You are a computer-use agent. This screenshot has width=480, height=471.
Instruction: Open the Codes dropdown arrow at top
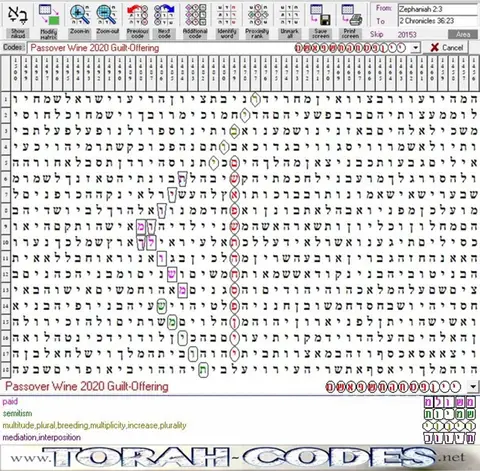coord(415,48)
